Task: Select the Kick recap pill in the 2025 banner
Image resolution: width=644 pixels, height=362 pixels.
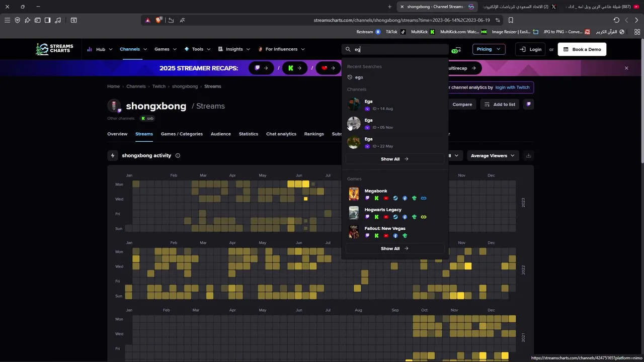Action: tap(295, 68)
